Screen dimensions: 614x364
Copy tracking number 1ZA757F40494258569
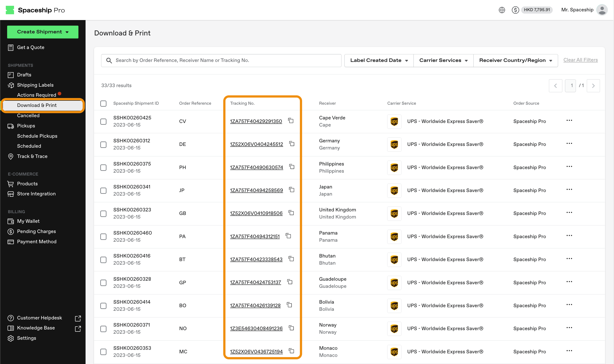click(292, 190)
